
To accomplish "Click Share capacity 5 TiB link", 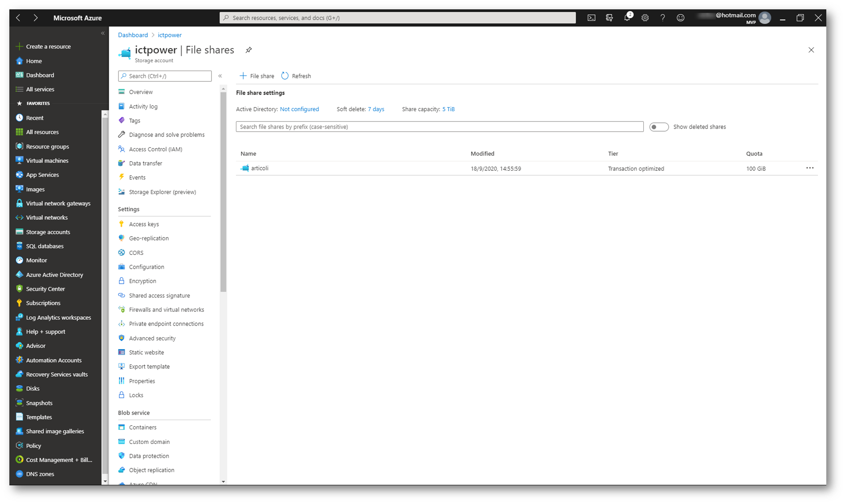I will pyautogui.click(x=448, y=109).
